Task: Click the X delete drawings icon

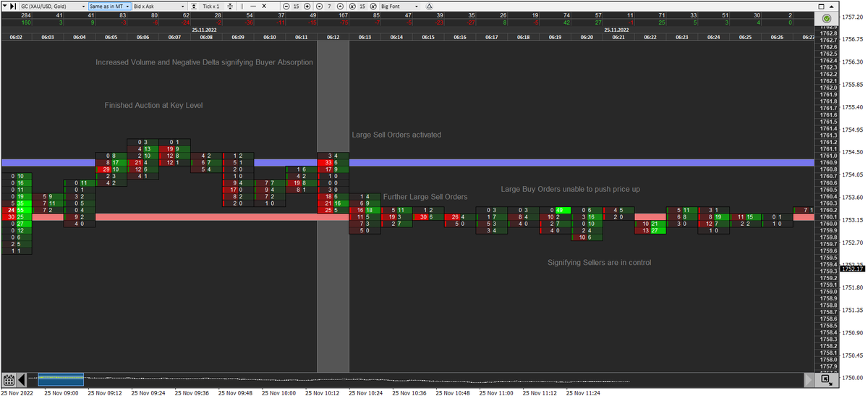Action: coord(264,6)
